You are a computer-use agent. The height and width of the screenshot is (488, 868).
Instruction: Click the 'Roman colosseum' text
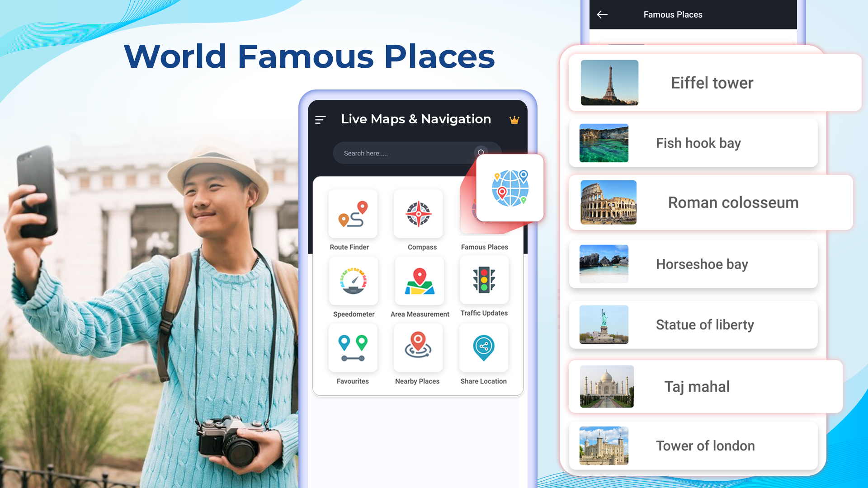point(733,202)
